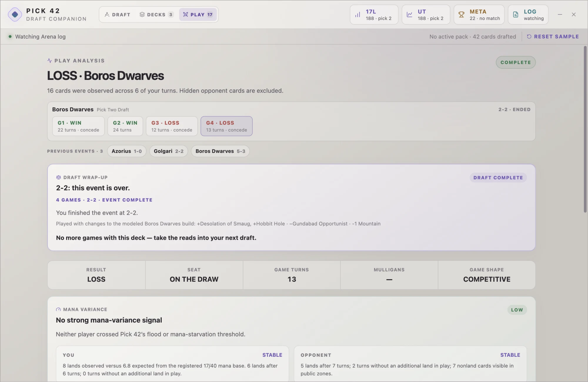Click the 'COMPETITIVE' game shape value

487,279
